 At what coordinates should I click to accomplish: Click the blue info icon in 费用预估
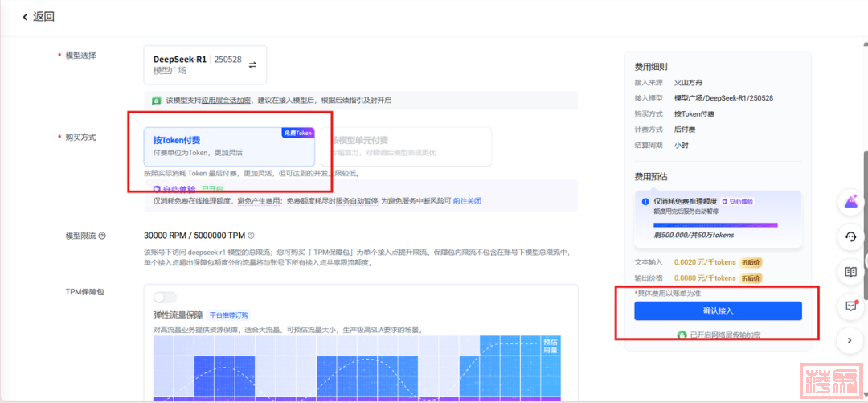click(x=645, y=202)
